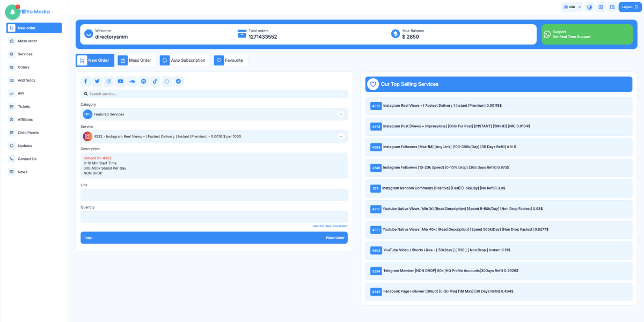Toggle dark mode theme switch
The height and width of the screenshot is (322, 644).
[589, 7]
